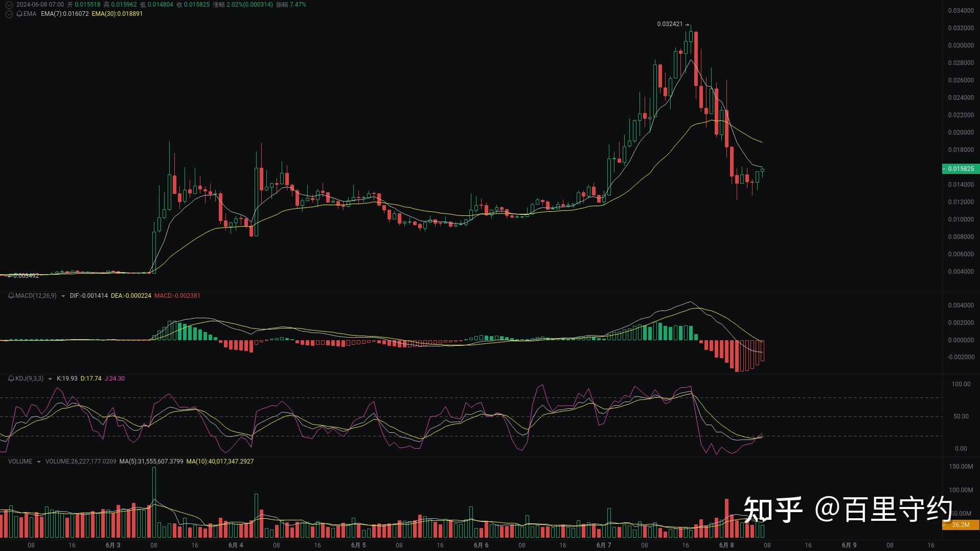The height and width of the screenshot is (551, 980).
Task: Click the J:24.30 value
Action: click(115, 379)
